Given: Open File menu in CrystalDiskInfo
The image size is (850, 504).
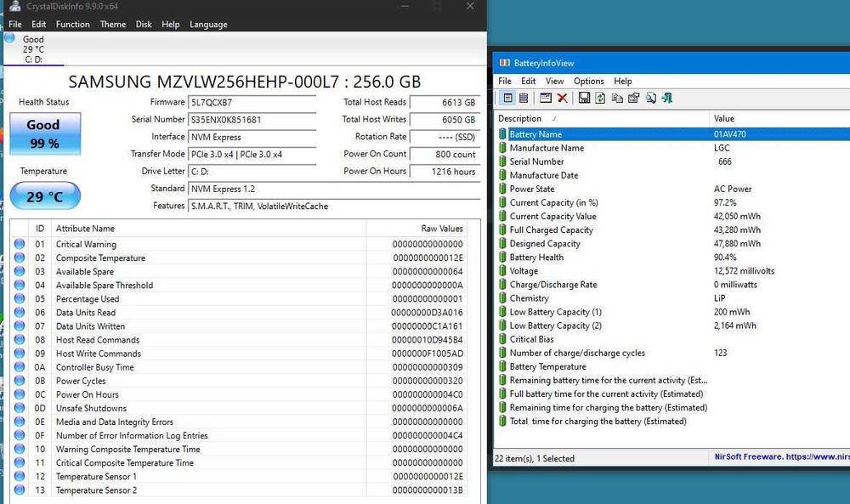Looking at the screenshot, I should point(15,25).
